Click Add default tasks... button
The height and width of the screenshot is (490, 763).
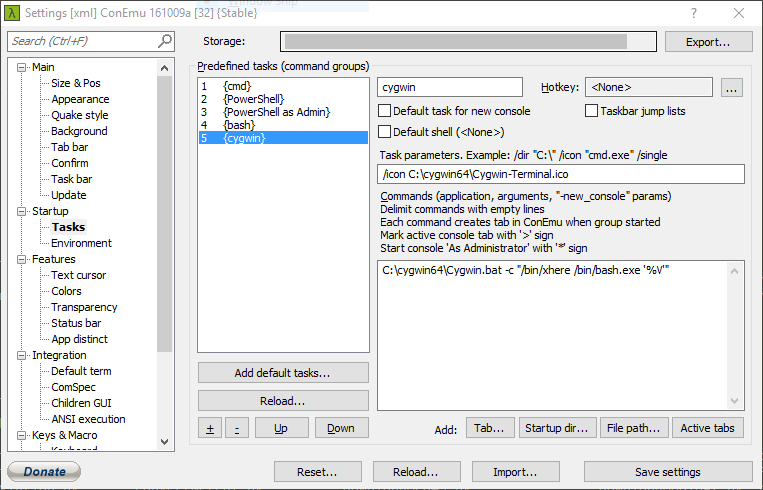(x=283, y=373)
